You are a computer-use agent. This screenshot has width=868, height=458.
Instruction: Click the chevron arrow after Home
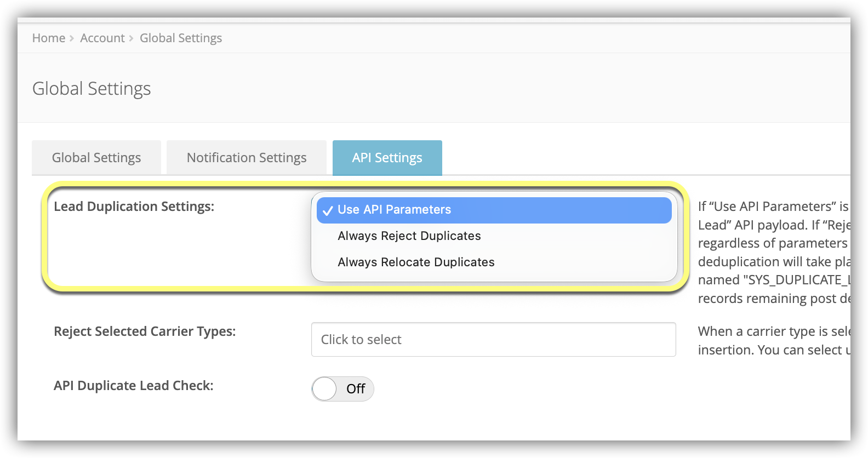(x=72, y=39)
